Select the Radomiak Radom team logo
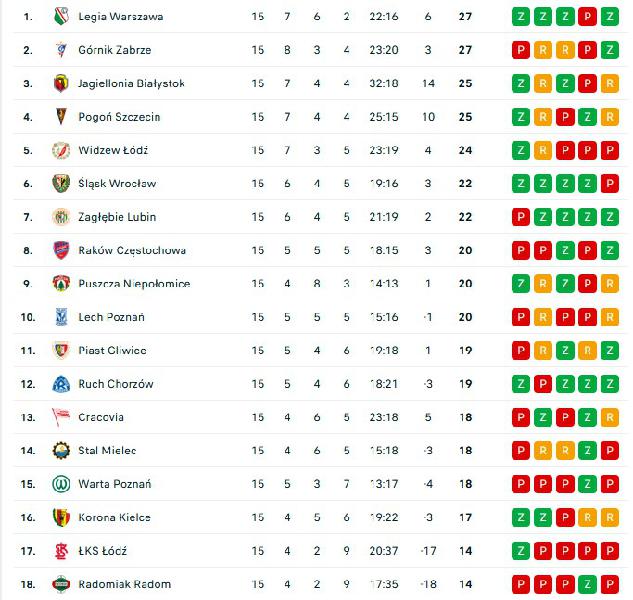 click(x=60, y=584)
